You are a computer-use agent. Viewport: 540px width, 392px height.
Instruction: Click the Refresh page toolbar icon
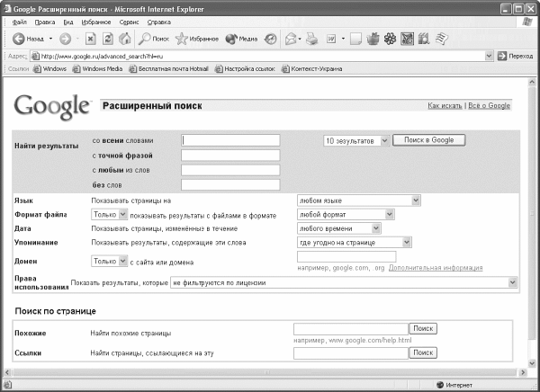[108, 39]
